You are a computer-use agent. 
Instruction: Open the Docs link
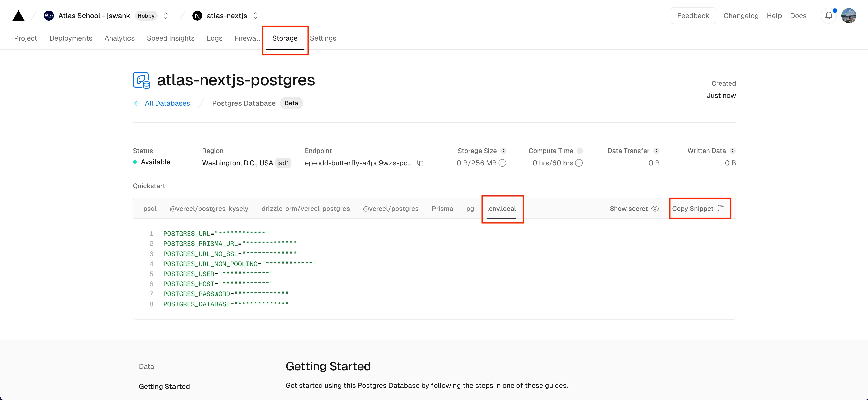click(x=798, y=16)
